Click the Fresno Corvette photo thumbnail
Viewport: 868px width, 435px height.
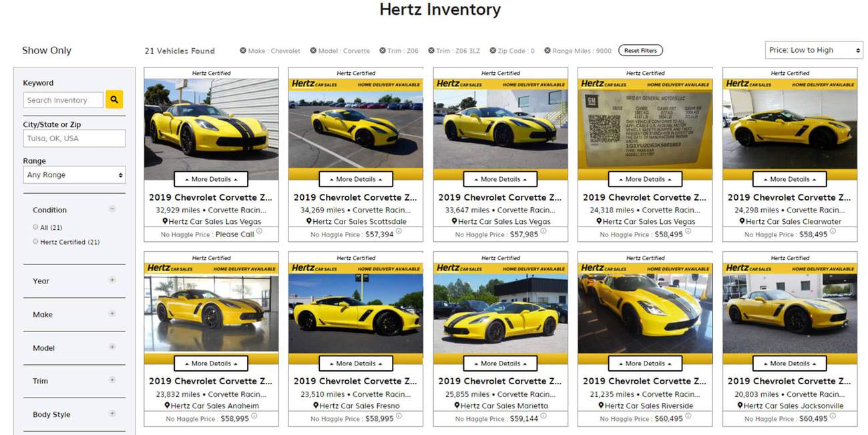pyautogui.click(x=356, y=313)
